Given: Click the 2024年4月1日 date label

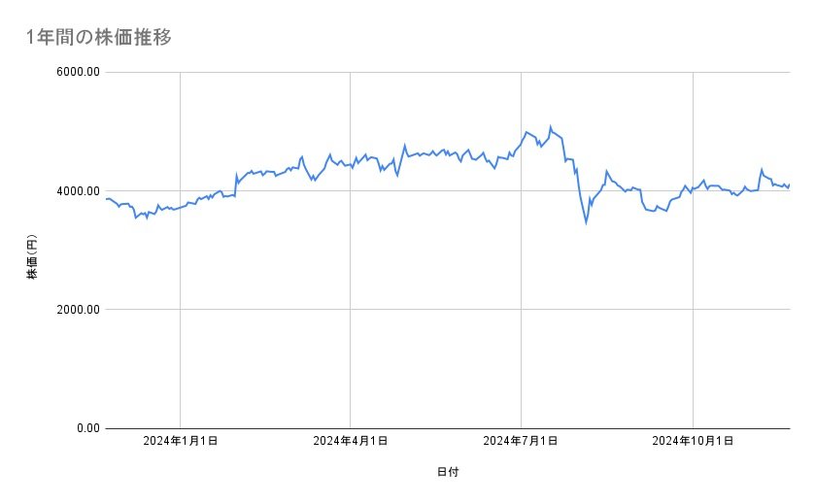Looking at the screenshot, I should [350, 442].
